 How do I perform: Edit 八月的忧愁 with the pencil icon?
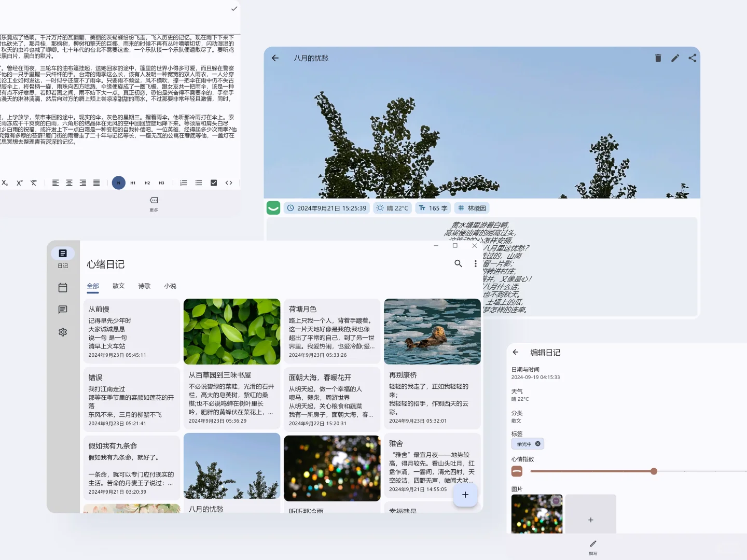675,58
